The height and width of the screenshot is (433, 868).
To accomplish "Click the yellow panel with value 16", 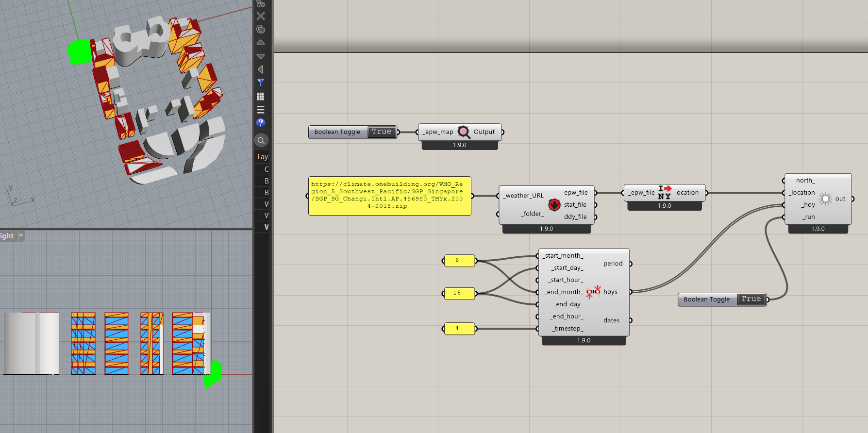I will tap(459, 293).
